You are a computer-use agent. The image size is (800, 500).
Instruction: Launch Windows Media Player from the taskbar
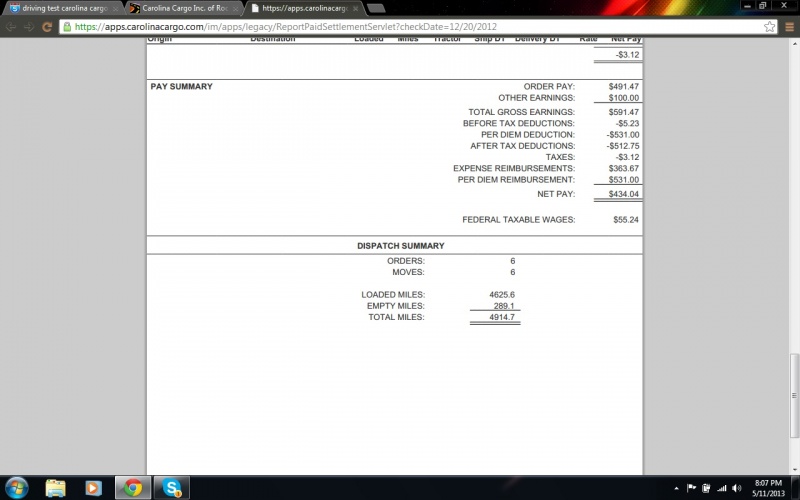point(93,487)
